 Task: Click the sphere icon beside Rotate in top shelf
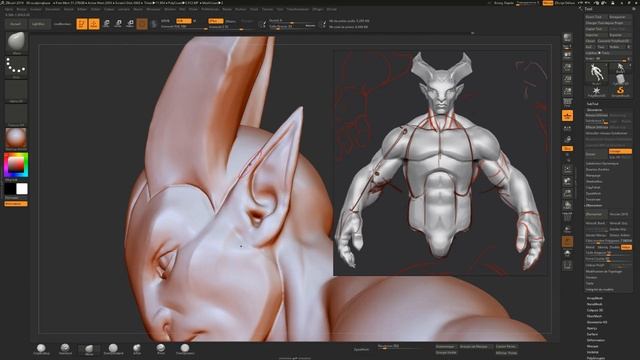142,24
